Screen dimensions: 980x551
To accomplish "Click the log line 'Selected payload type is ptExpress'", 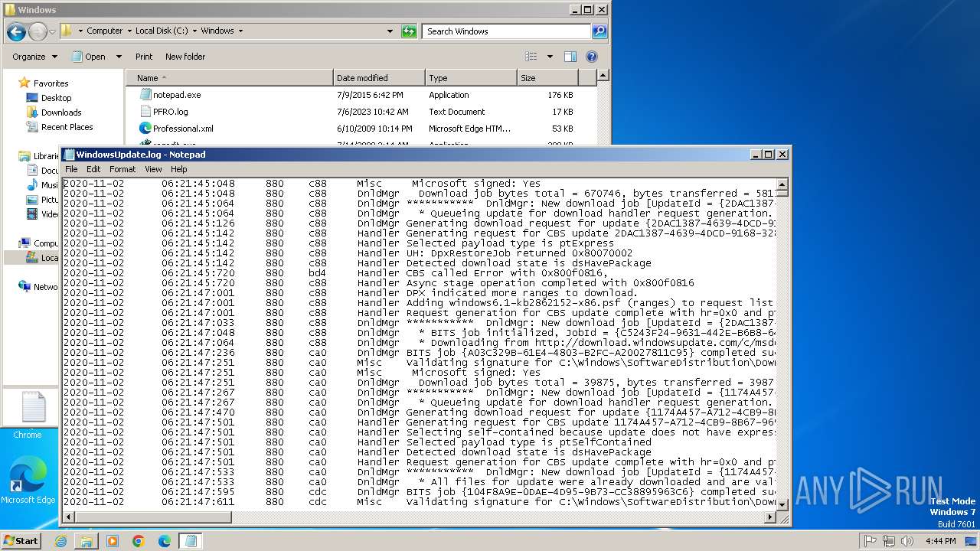I will pos(510,243).
